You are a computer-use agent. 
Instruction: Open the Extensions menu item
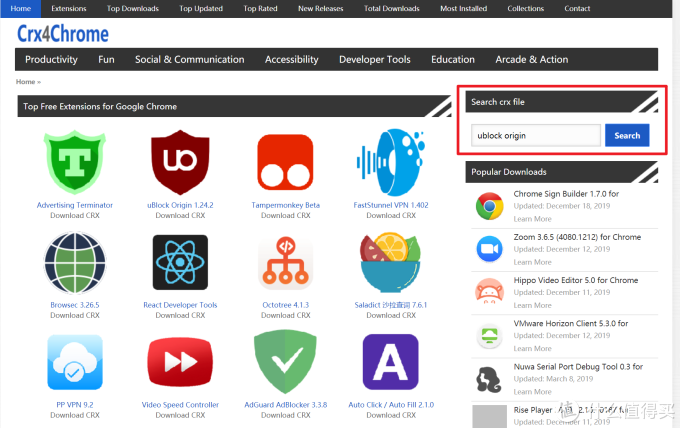[69, 9]
